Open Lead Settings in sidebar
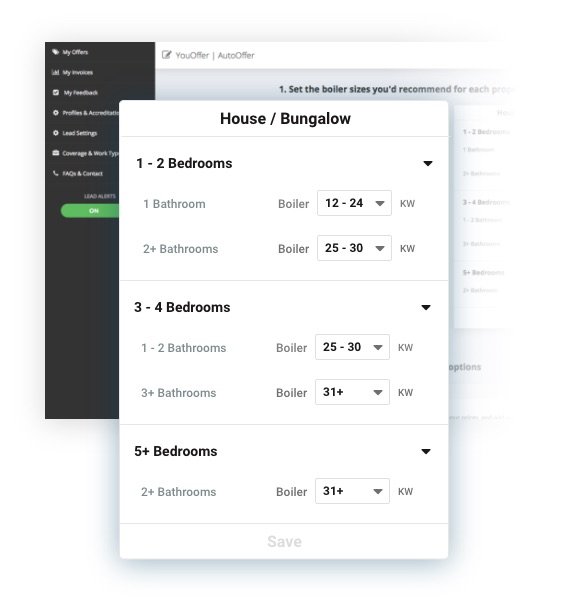The width and height of the screenshot is (569, 608). pos(80,133)
